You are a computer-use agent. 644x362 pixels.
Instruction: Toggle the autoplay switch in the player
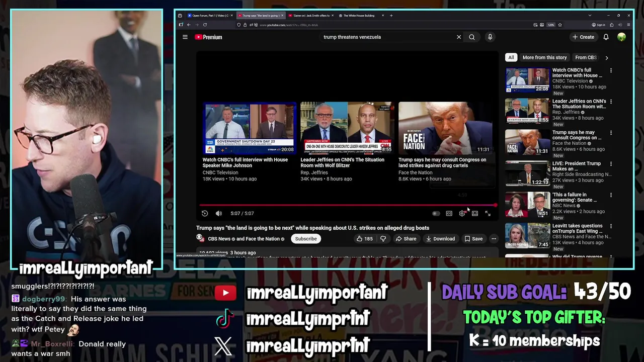[436, 213]
